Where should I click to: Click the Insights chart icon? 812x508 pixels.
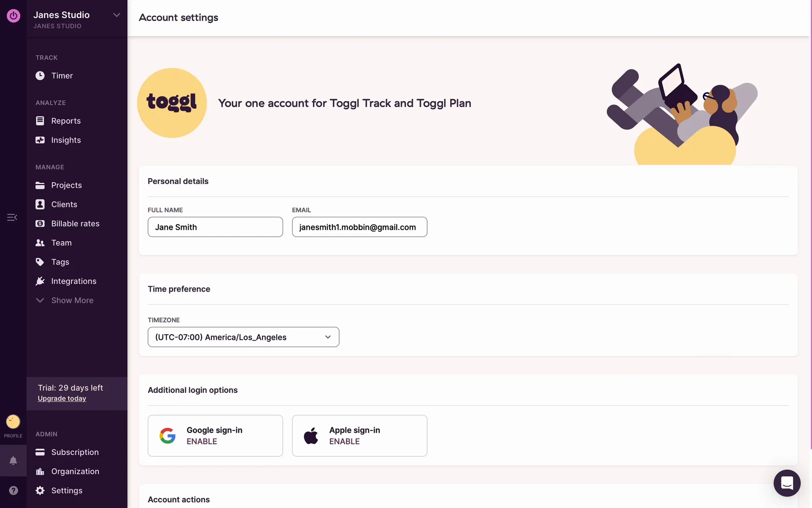click(40, 140)
